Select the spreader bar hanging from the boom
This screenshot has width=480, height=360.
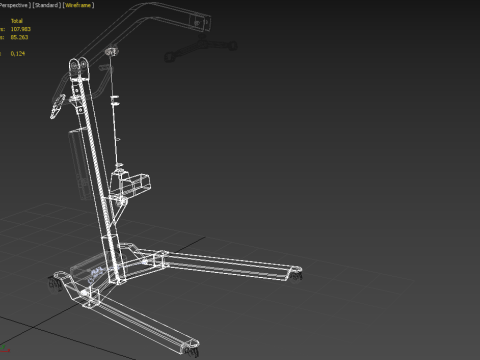[201, 49]
